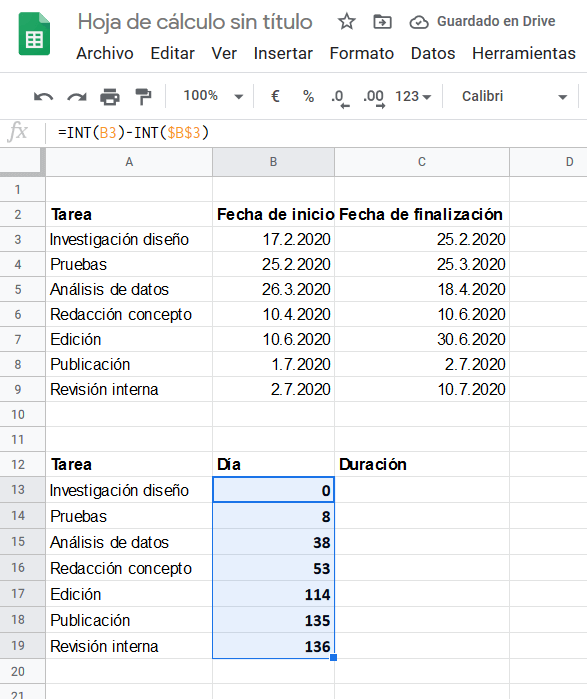The height and width of the screenshot is (699, 587).
Task: Redo the last action
Action: click(77, 96)
